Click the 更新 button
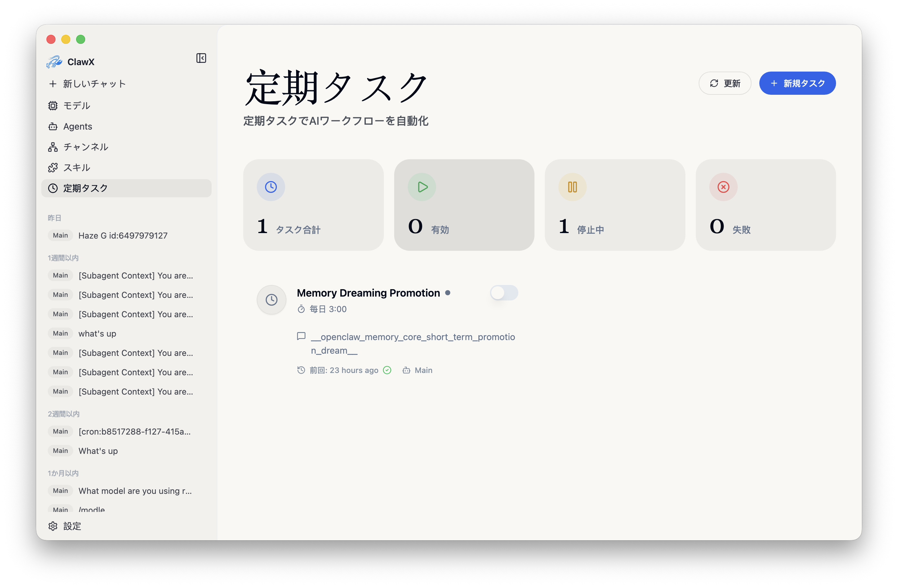898x588 pixels. click(x=725, y=83)
